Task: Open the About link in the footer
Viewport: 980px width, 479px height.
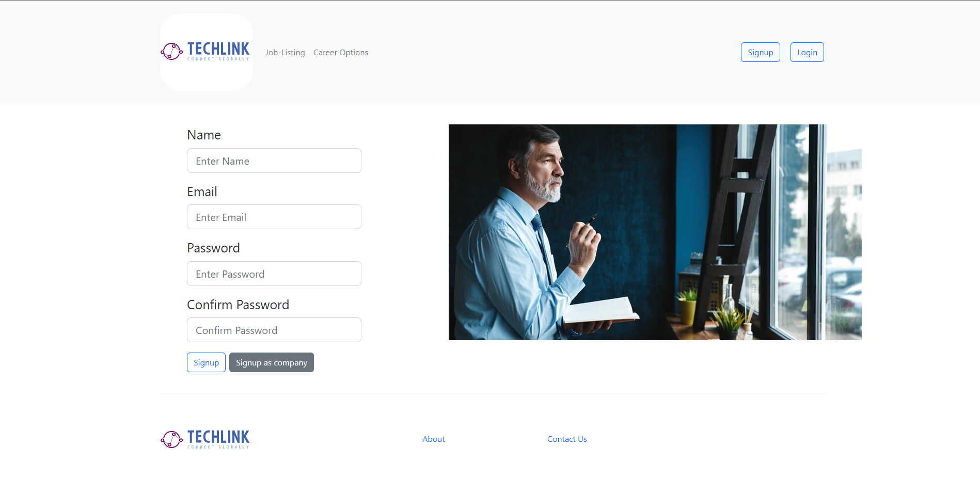Action: [x=434, y=439]
